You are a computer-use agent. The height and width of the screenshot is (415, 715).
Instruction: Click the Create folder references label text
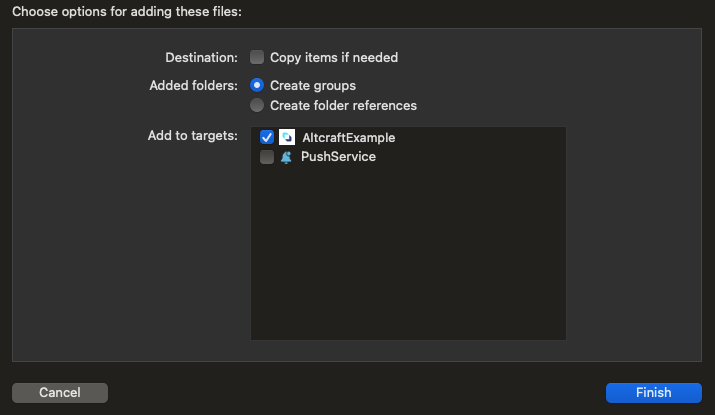(x=343, y=105)
